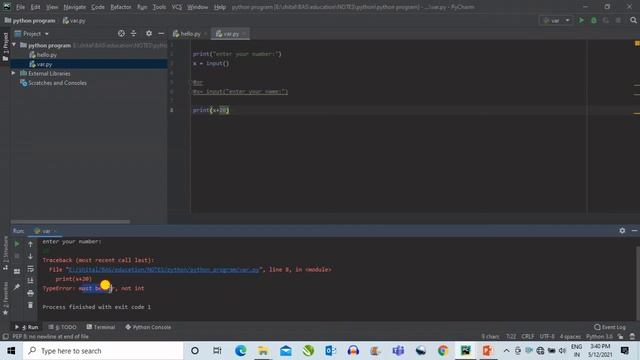Open the Favorites side tool window

pos(5,298)
